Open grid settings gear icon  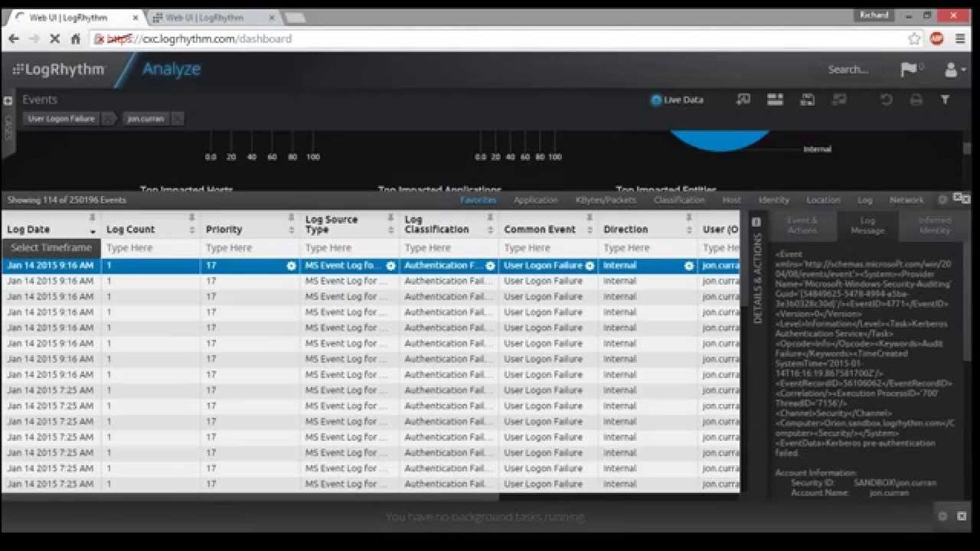(942, 199)
